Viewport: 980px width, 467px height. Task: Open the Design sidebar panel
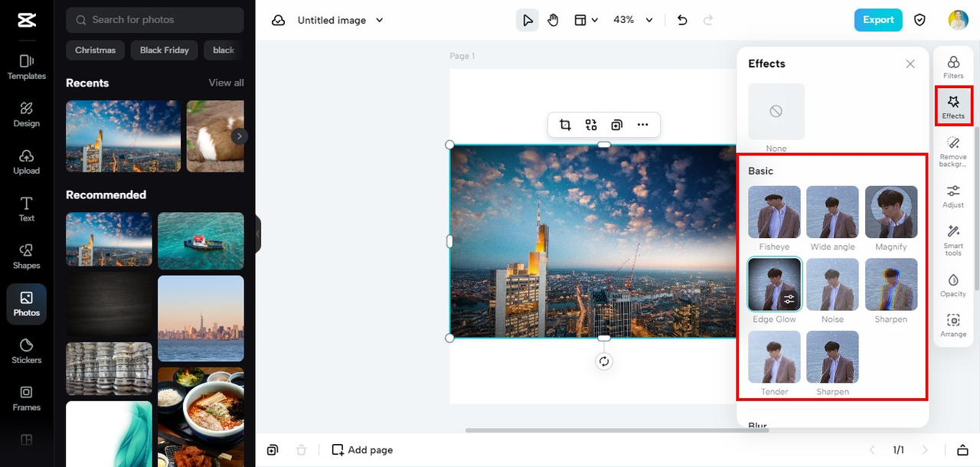point(27,114)
